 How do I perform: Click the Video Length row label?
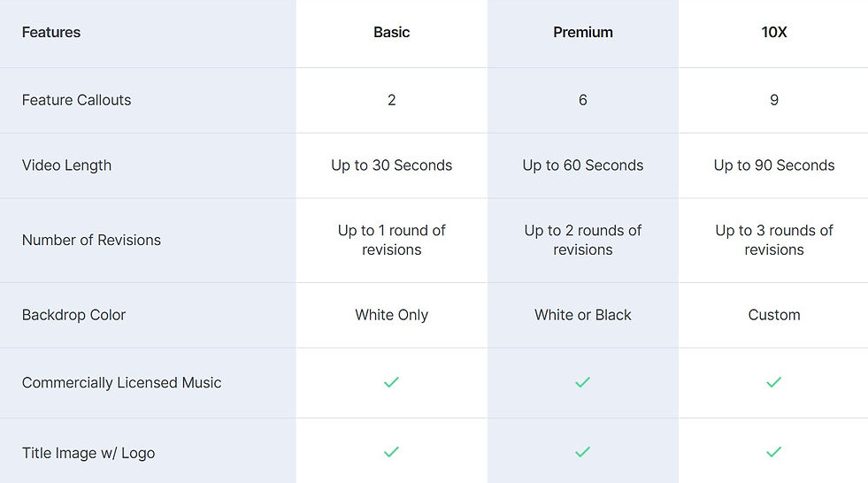[66, 165]
